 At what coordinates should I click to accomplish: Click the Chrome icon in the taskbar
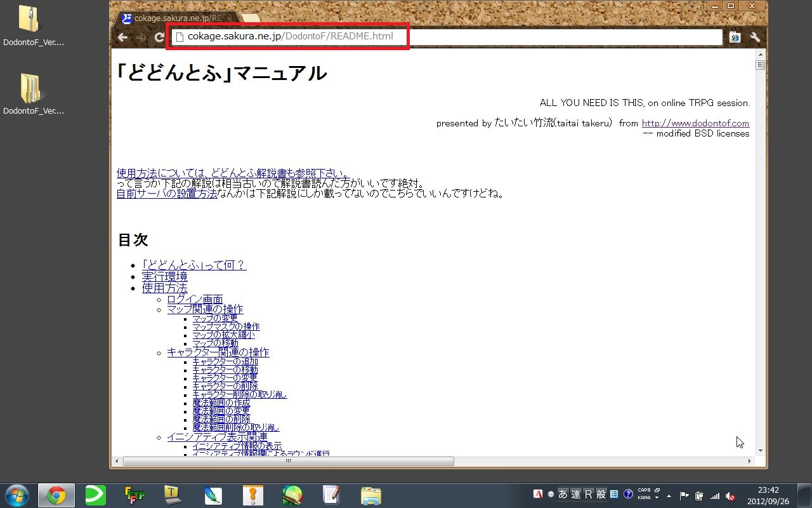pyautogui.click(x=56, y=495)
